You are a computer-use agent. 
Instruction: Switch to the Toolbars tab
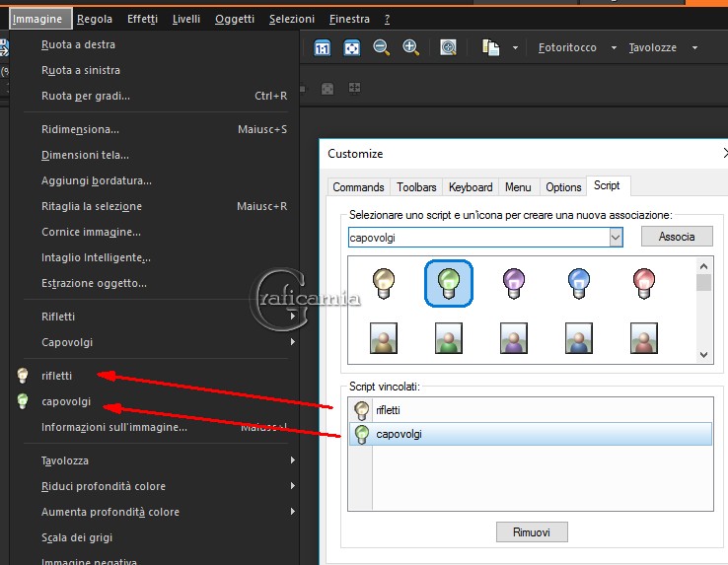coord(416,187)
